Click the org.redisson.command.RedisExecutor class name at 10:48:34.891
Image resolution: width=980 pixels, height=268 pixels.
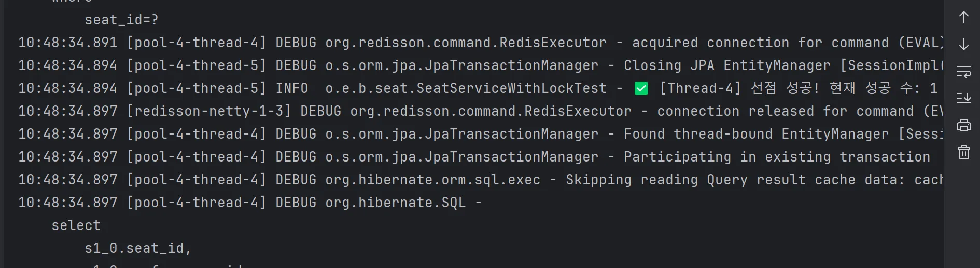point(466,43)
